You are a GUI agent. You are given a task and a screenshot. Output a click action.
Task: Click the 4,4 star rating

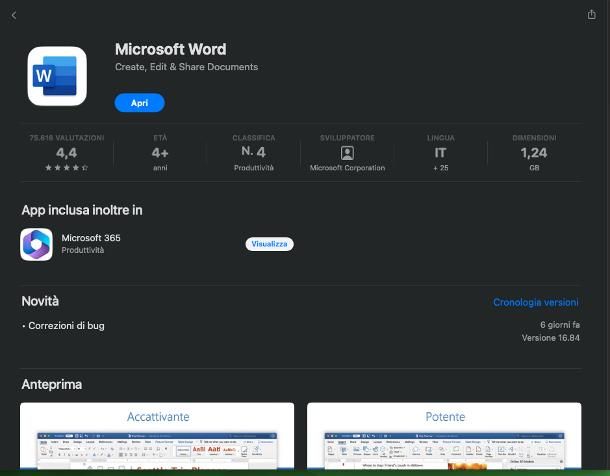click(x=67, y=153)
